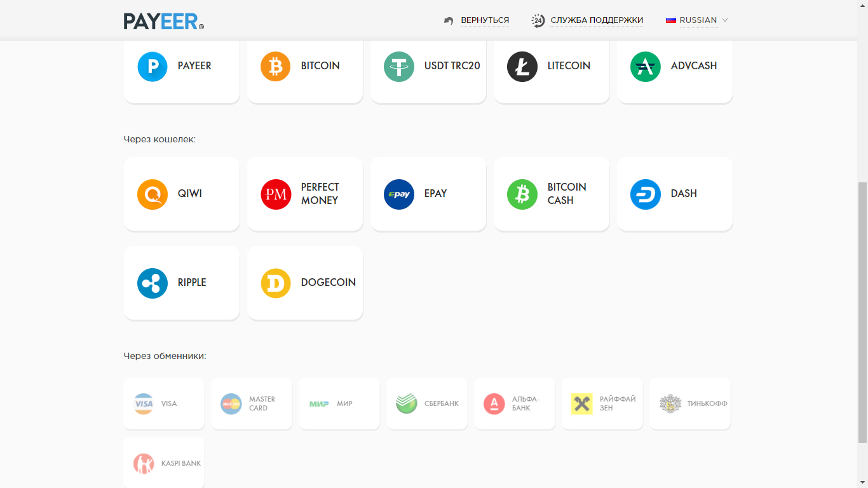Viewport: 868px width, 488px height.
Task: Select the Bitcoin Cash green icon
Action: pos(522,194)
